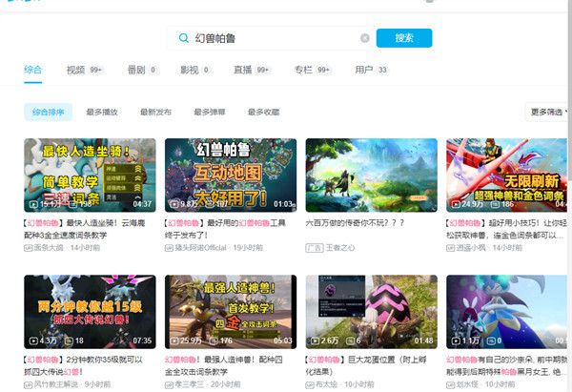Image resolution: width=572 pixels, height=392 pixels.
Task: Click danmaku-count icon showing 6
Action: [x=351, y=340]
